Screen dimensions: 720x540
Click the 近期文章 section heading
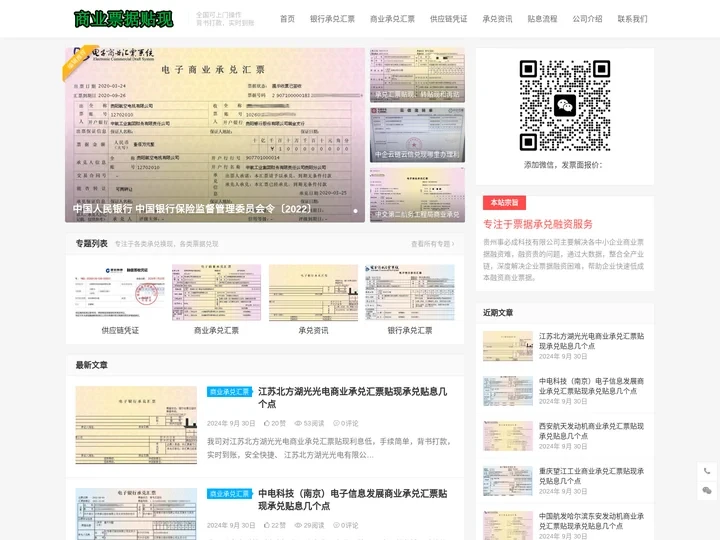coord(498,313)
